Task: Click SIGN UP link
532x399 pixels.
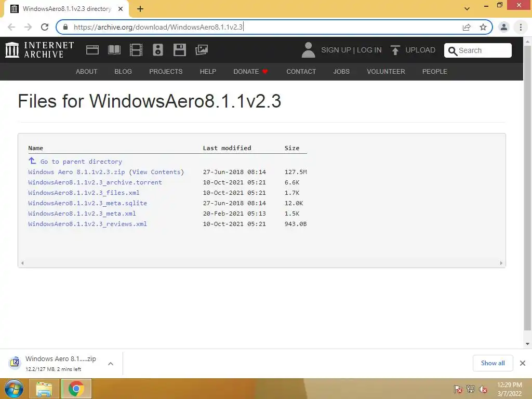Action: click(x=336, y=50)
